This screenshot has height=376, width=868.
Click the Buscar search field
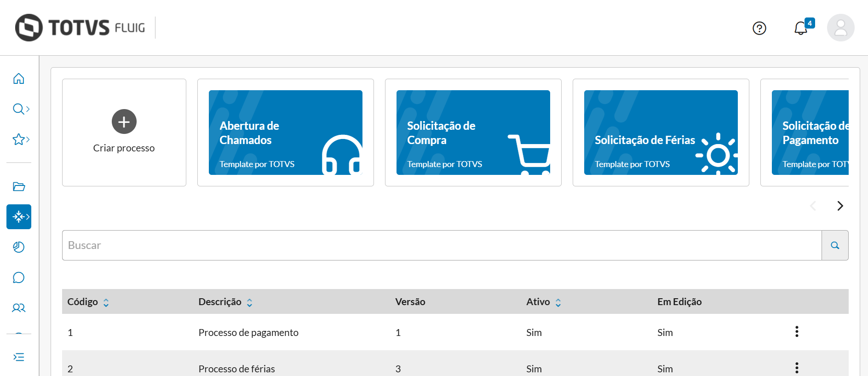pyautogui.click(x=442, y=245)
